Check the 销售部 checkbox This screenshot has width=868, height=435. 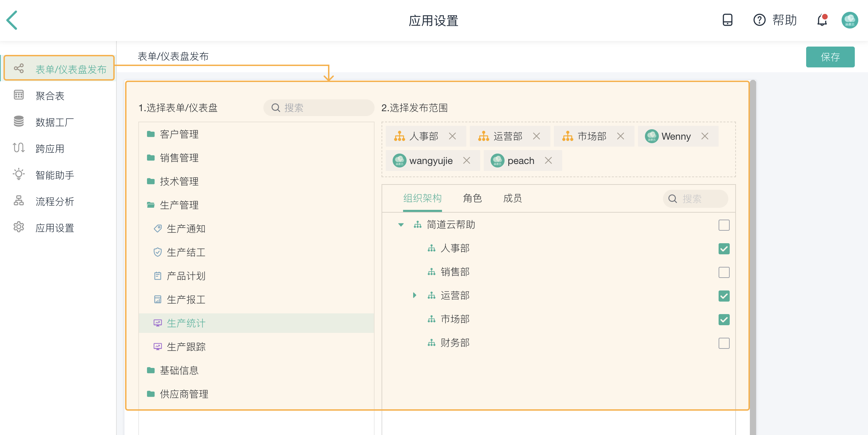[724, 272]
